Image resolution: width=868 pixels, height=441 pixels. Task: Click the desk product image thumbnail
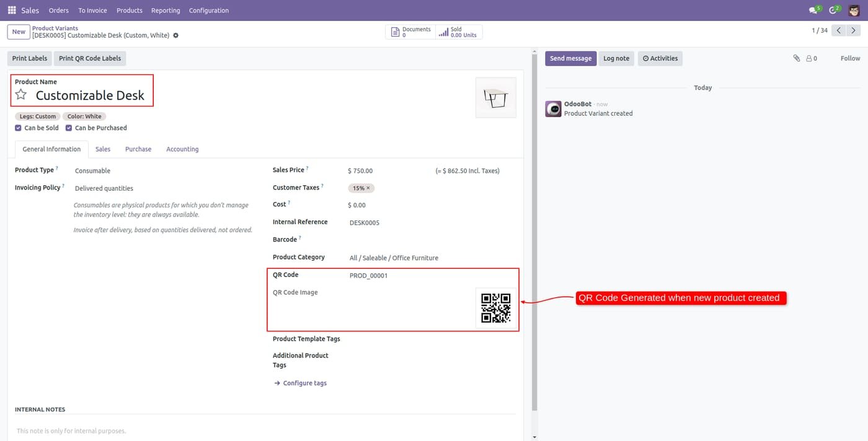496,97
